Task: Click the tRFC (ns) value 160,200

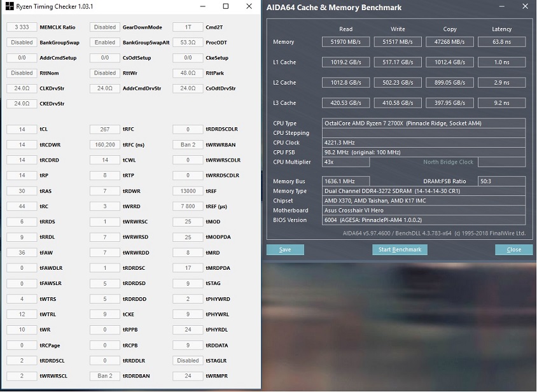Action: (105, 144)
